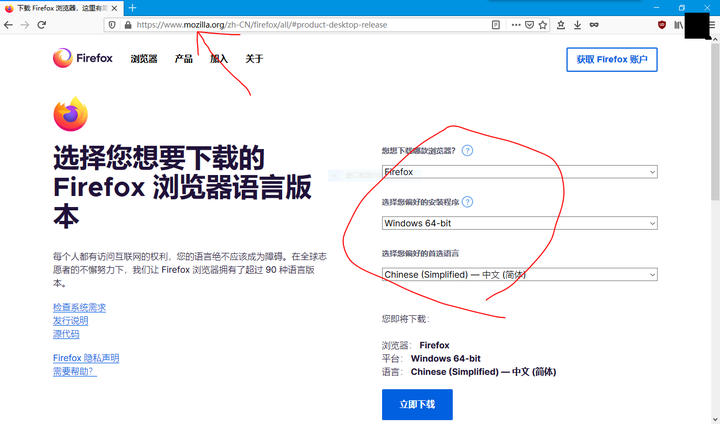Open 产品 navigation menu
The image size is (720, 424).
click(184, 59)
